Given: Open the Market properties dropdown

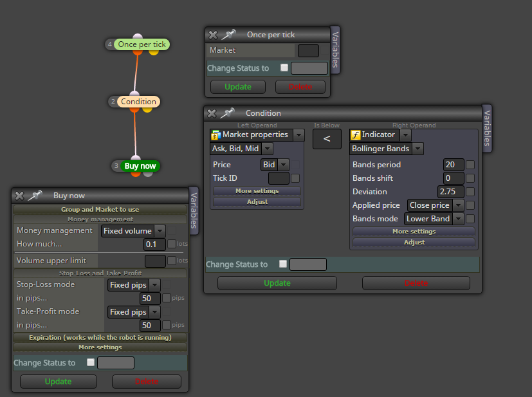Looking at the screenshot, I should coord(298,135).
